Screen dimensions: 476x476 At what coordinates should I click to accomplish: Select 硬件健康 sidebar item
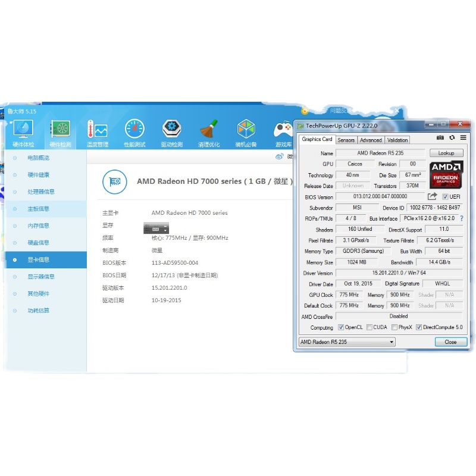point(46,175)
